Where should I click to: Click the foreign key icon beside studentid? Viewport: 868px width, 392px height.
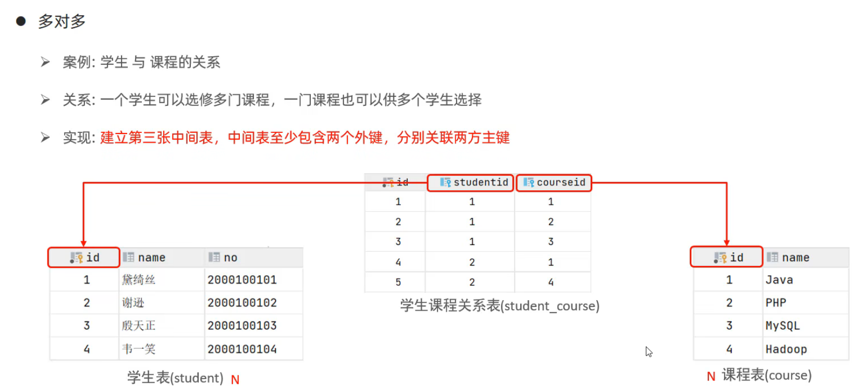point(445,182)
